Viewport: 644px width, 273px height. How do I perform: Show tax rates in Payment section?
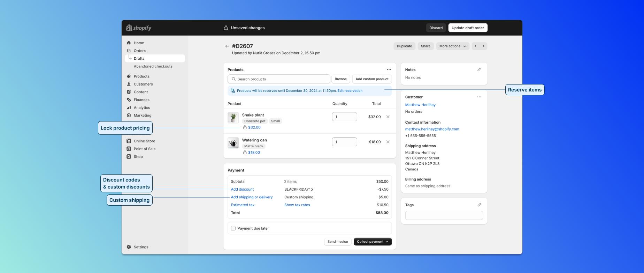pos(297,205)
